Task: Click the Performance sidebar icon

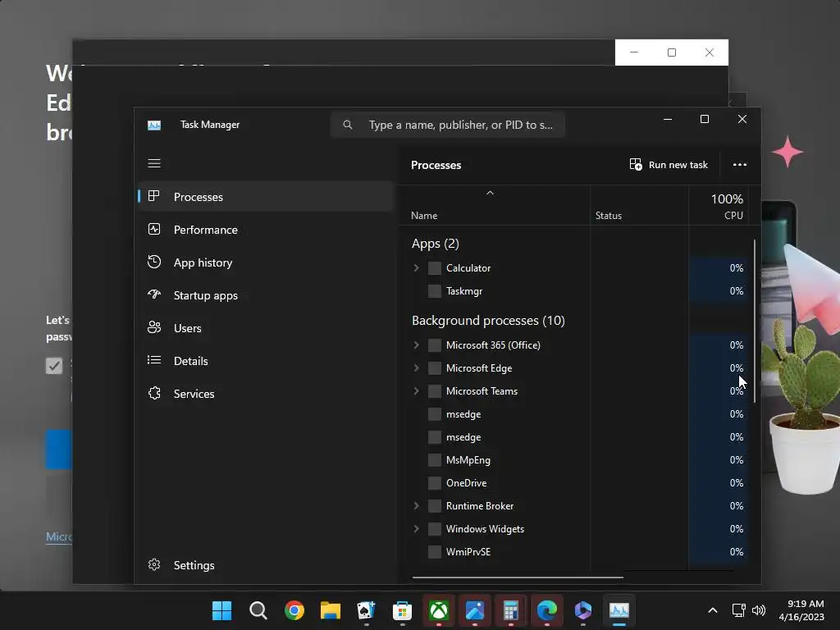Action: [x=153, y=230]
